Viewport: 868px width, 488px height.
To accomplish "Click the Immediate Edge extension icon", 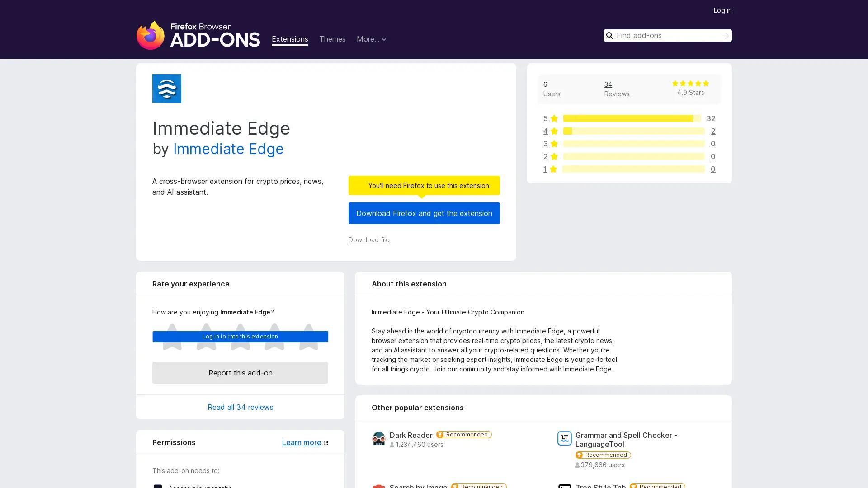I will 166,88.
